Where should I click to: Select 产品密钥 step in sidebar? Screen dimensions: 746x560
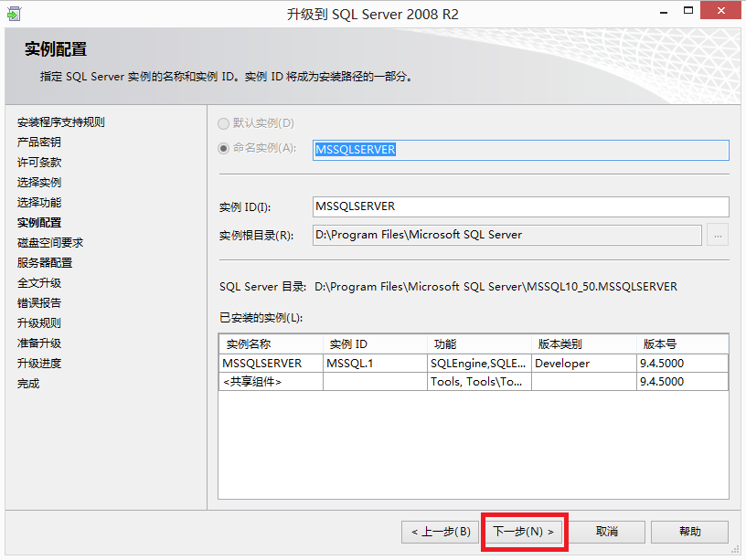coord(39,143)
